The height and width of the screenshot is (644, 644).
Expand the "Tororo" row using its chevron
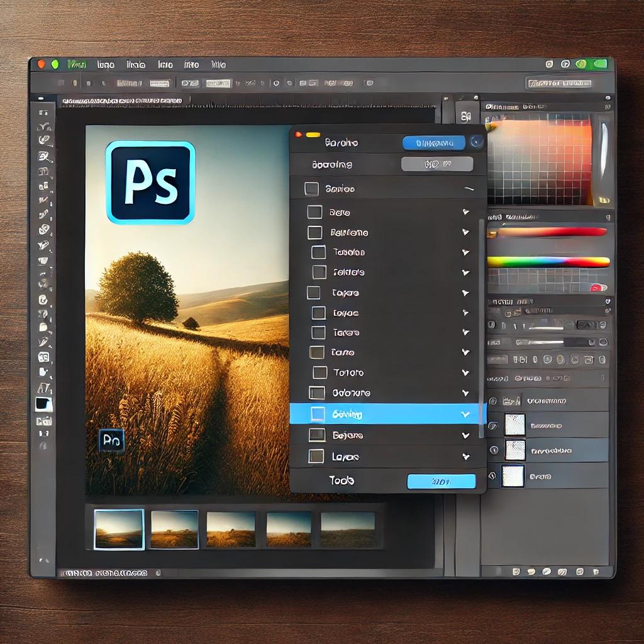pyautogui.click(x=466, y=372)
